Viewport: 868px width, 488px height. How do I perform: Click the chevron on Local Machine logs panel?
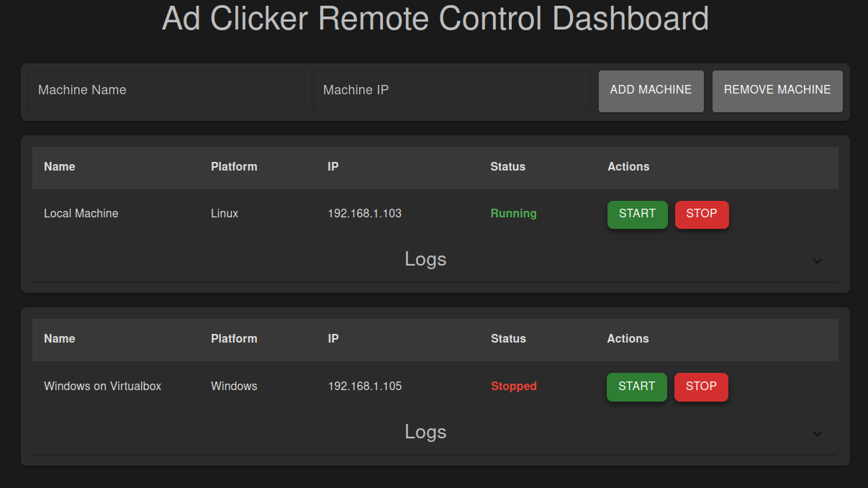click(817, 261)
